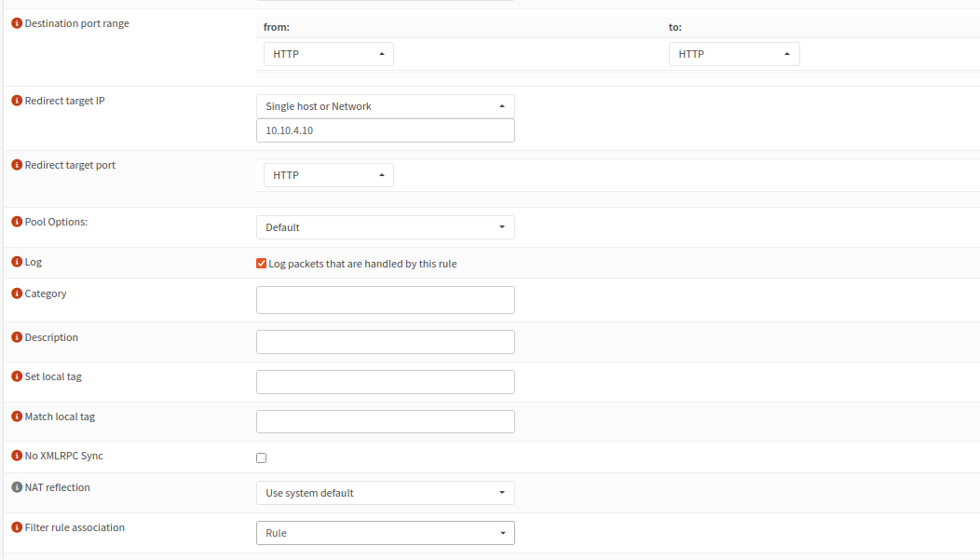Click info icon beside Category label

17,294
